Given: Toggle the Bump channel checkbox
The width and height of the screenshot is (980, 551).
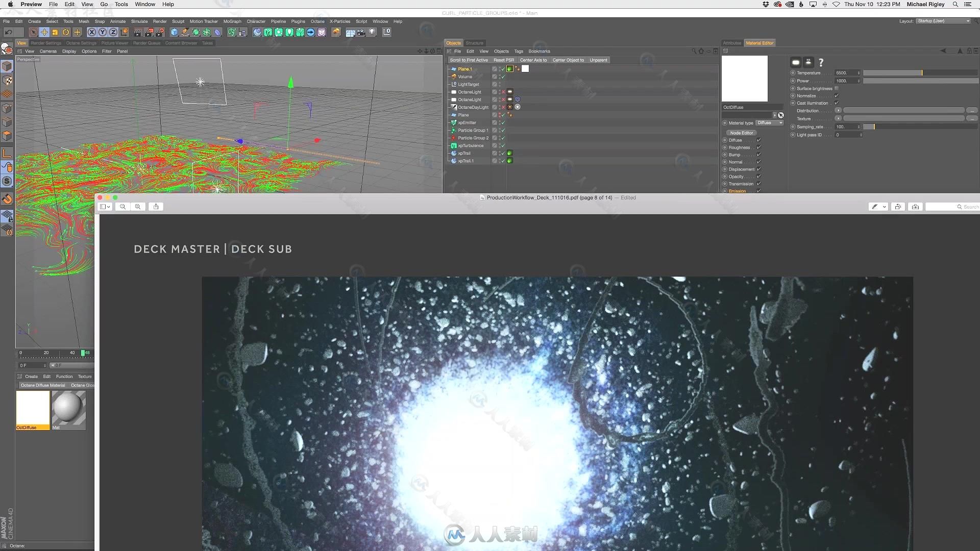Looking at the screenshot, I should click(758, 155).
